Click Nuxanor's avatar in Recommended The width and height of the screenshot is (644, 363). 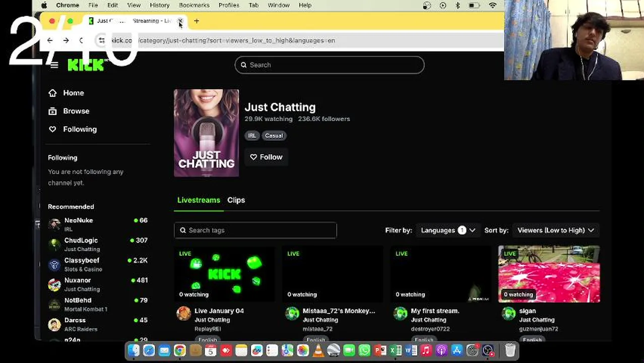click(x=54, y=284)
